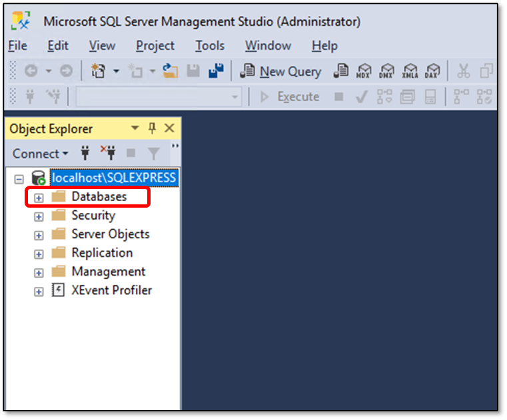Expand the Server Objects folder
Image resolution: width=507 pixels, height=420 pixels.
pos(39,235)
